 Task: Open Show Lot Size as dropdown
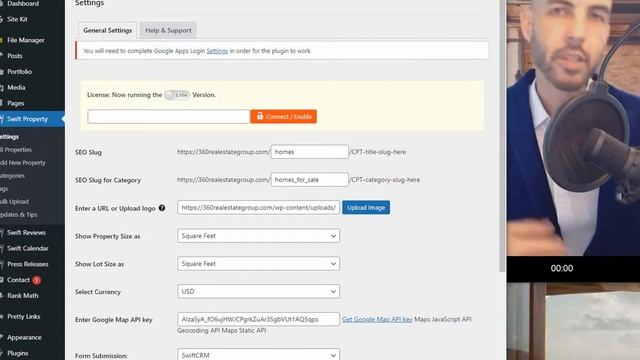click(x=258, y=264)
